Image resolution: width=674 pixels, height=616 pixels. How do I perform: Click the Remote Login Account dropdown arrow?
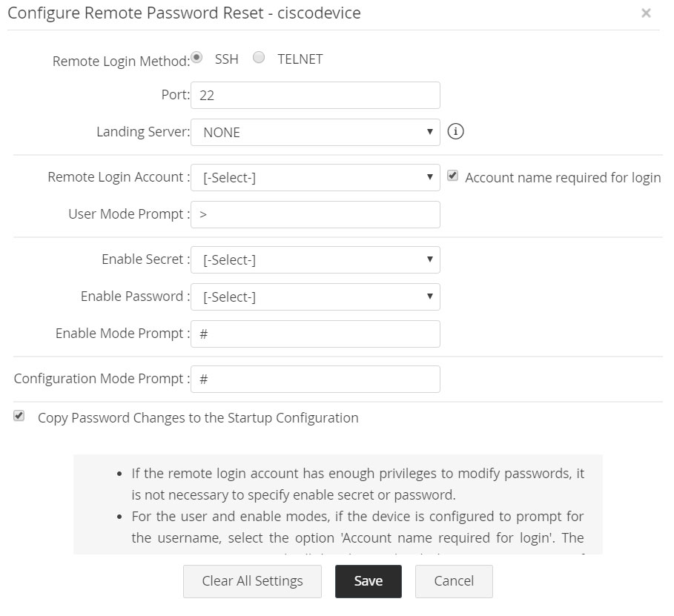coord(430,177)
